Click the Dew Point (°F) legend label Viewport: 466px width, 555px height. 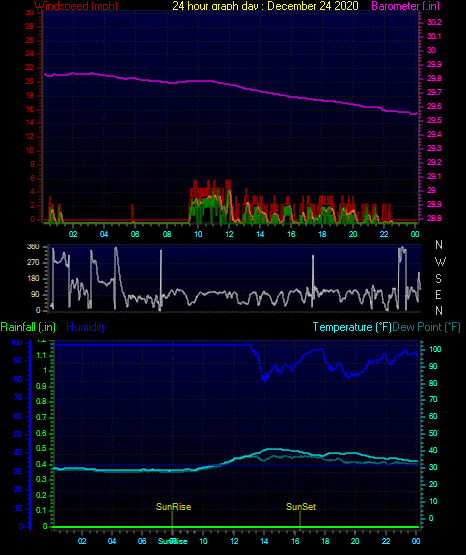click(426, 327)
